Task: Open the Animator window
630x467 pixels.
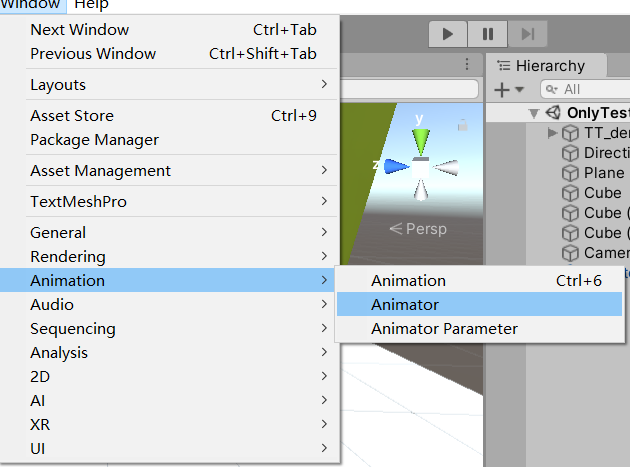Action: point(479,304)
